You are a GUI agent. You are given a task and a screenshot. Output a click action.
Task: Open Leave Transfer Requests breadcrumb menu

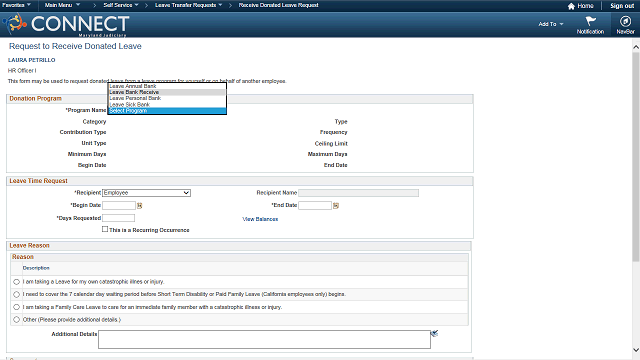pos(189,5)
